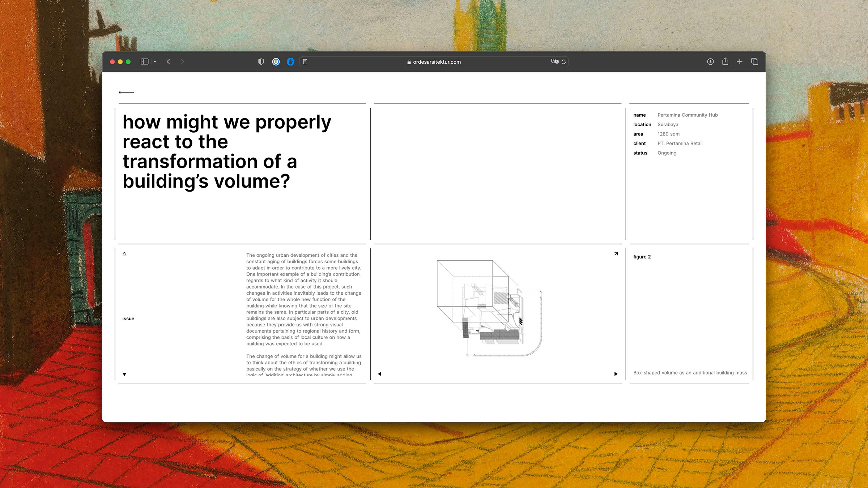The width and height of the screenshot is (868, 488).
Task: Toggle Reader view in the address bar
Action: (305, 62)
